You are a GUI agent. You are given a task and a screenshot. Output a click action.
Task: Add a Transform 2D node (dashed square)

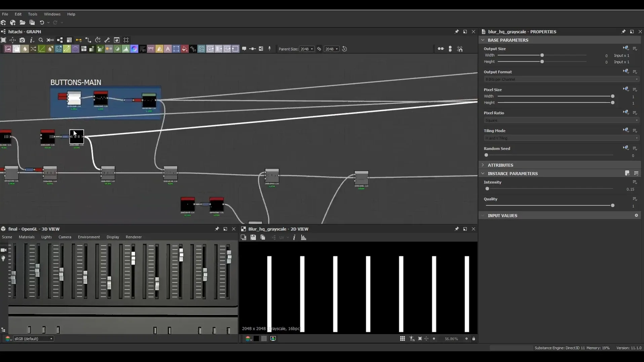click(176, 49)
